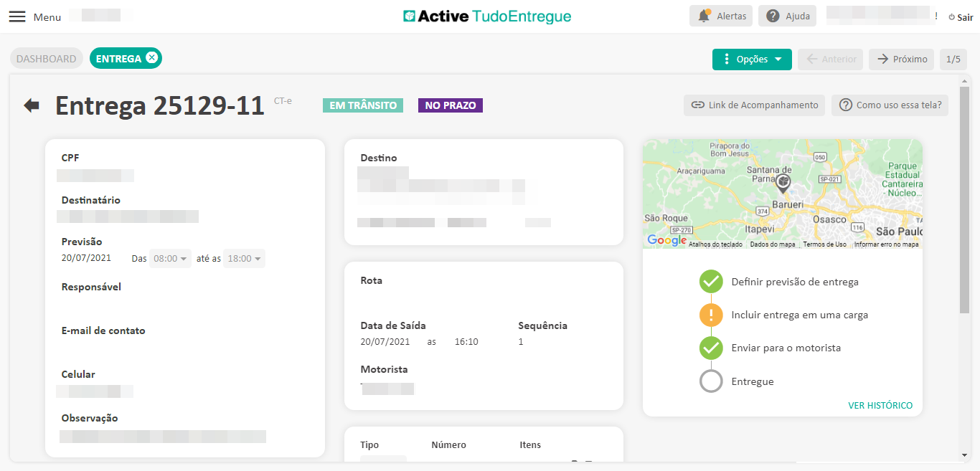Click the Alertas bell icon
The height and width of the screenshot is (471, 980).
click(705, 16)
